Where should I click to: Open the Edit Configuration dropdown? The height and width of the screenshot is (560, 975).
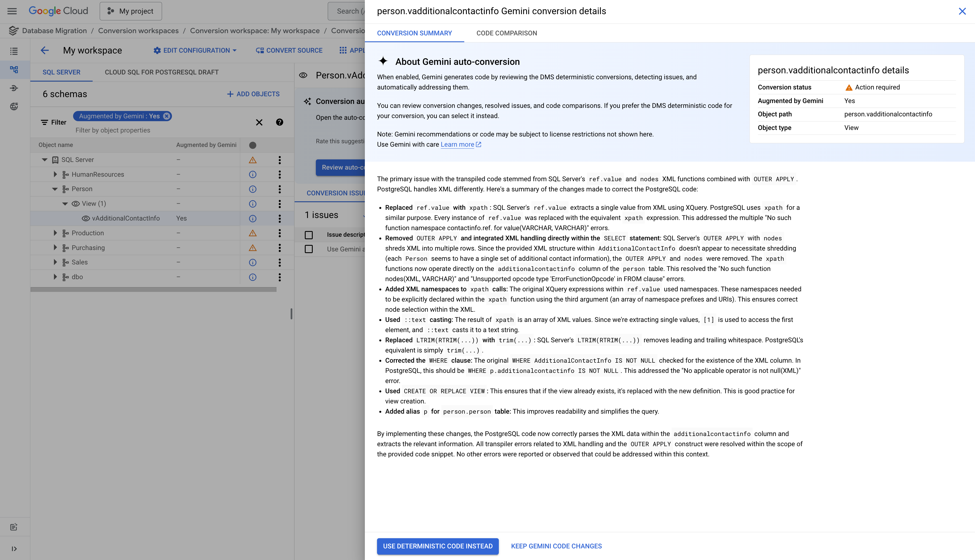click(x=195, y=50)
